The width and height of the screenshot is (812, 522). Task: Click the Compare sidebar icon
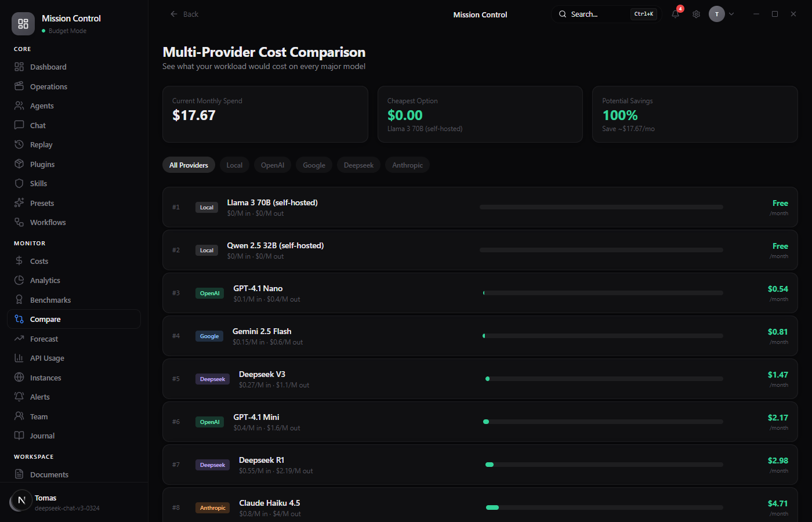click(19, 319)
